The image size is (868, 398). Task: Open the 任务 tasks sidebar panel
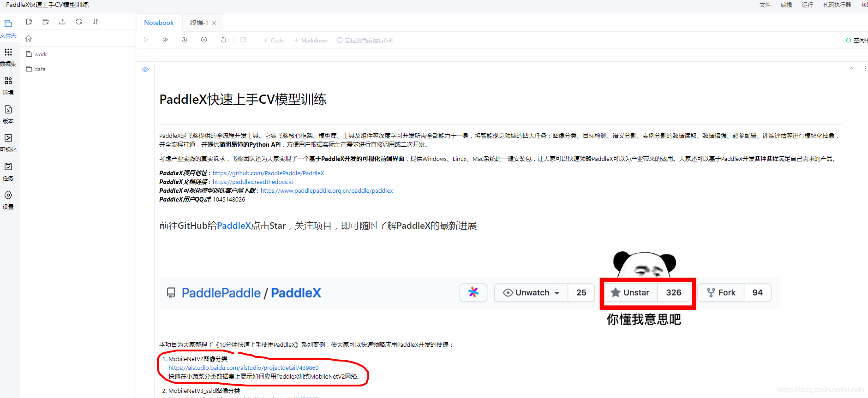click(x=8, y=172)
